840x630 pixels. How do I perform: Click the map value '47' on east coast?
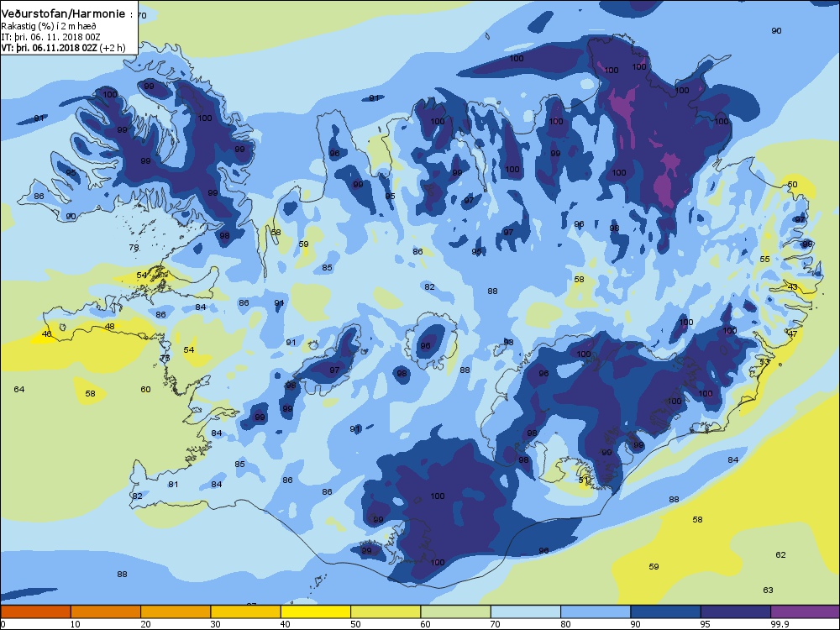click(x=793, y=333)
